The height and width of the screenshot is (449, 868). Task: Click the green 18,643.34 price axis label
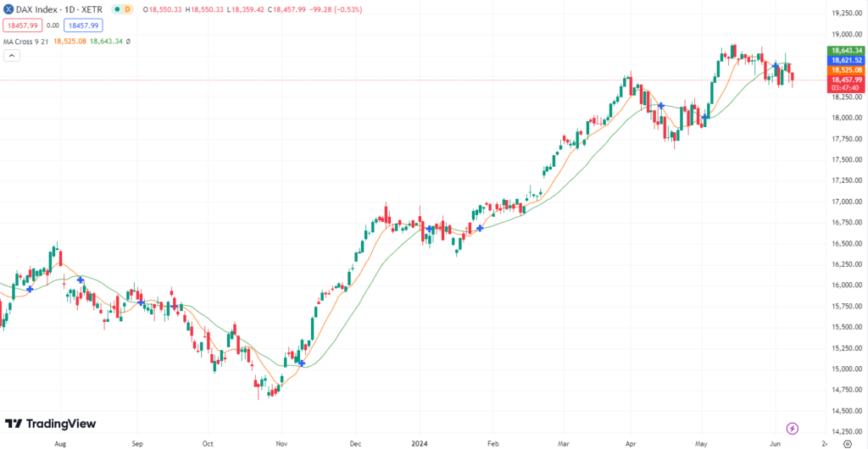[x=845, y=50]
